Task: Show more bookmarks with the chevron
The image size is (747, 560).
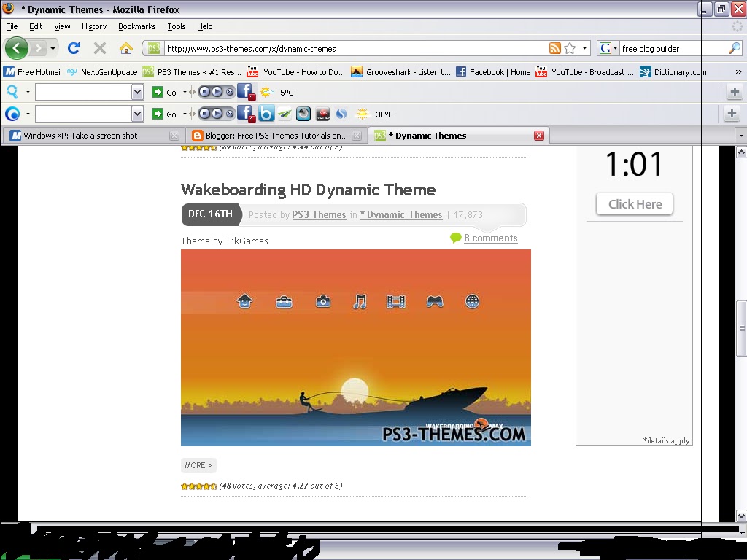Action: [738, 72]
